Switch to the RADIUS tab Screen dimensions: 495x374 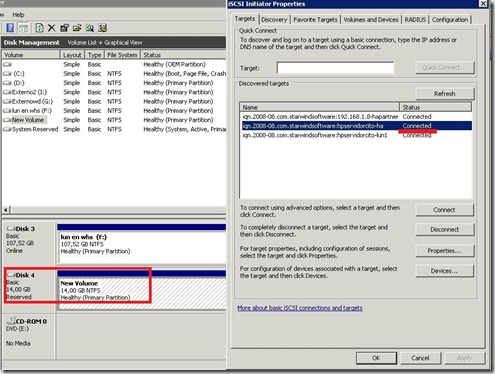click(x=415, y=20)
